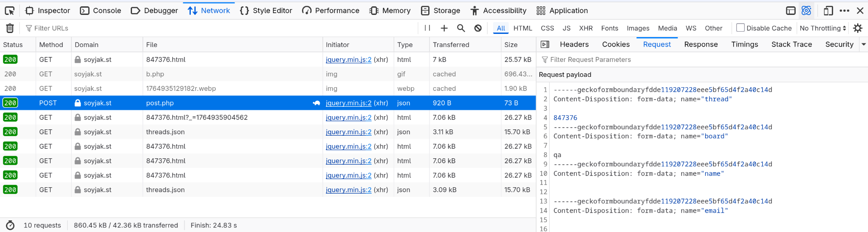The height and width of the screenshot is (232, 868).
Task: Switch to the Console tab
Action: point(101,10)
